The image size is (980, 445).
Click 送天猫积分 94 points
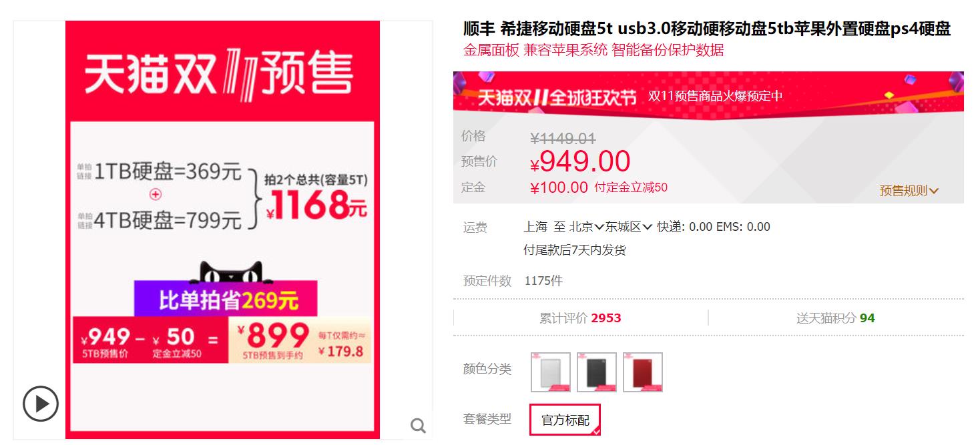pyautogui.click(x=835, y=318)
